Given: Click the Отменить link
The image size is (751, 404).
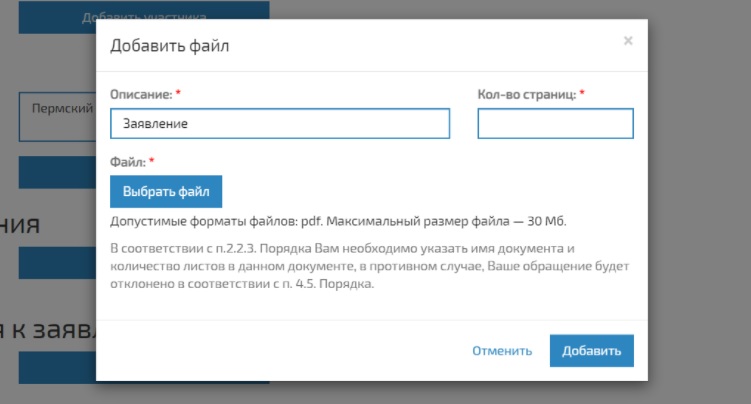Looking at the screenshot, I should [x=502, y=351].
